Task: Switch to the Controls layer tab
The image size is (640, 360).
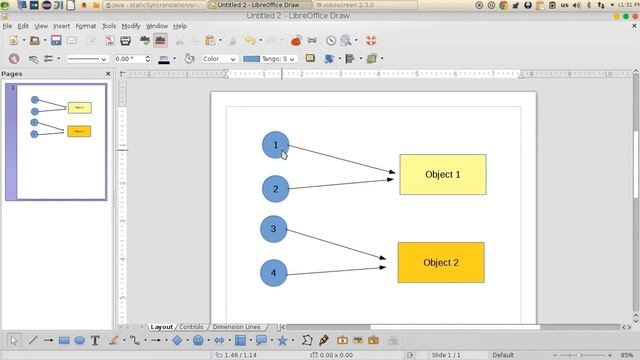Action: click(191, 327)
